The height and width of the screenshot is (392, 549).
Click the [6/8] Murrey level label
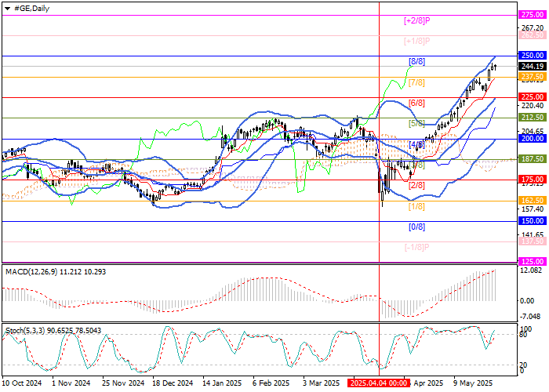click(x=416, y=103)
